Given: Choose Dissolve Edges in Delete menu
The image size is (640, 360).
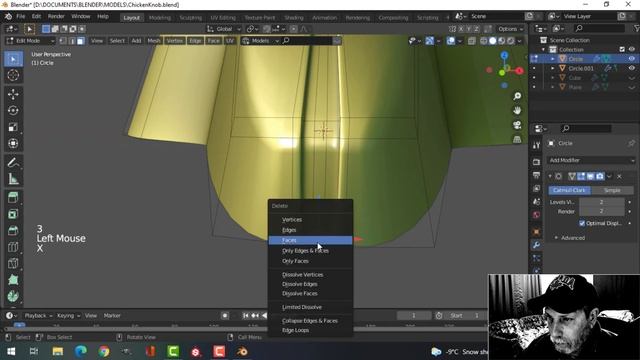Looking at the screenshot, I should [300, 284].
